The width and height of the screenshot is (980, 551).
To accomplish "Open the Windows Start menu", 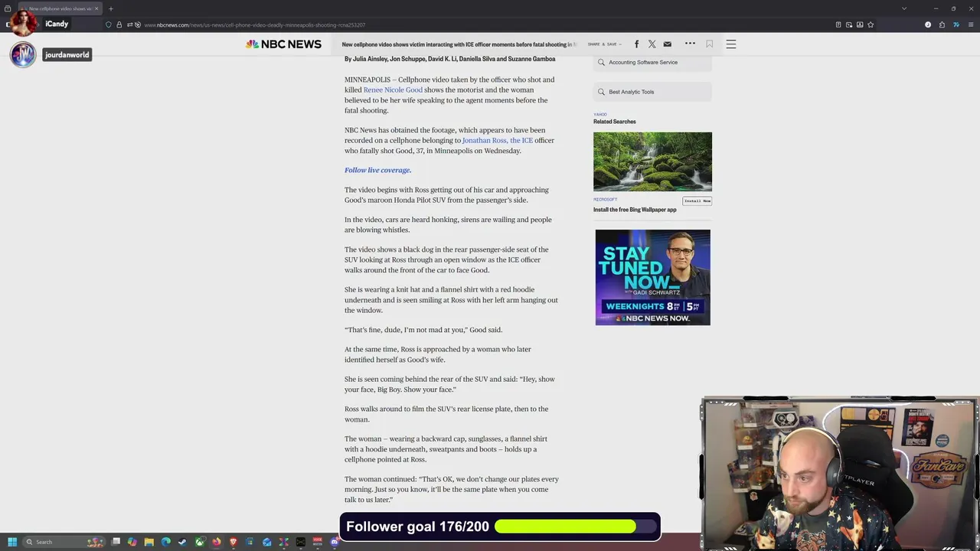I will click(x=12, y=542).
